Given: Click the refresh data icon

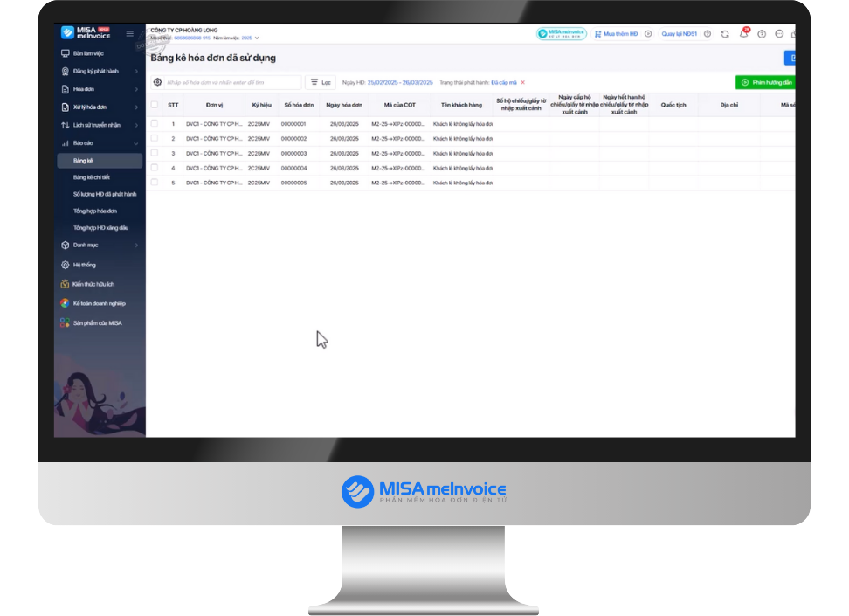Looking at the screenshot, I should 725,34.
